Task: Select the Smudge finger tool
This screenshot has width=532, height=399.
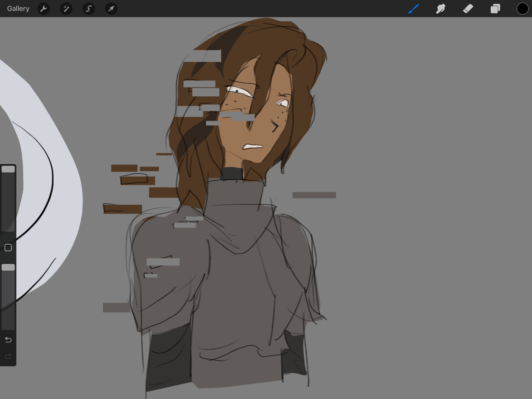Action: (x=441, y=9)
